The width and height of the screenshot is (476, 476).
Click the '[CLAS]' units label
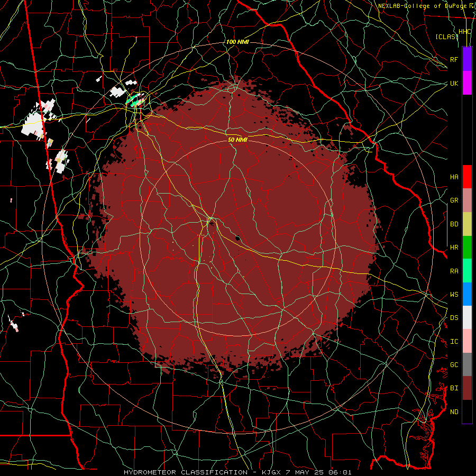446,36
